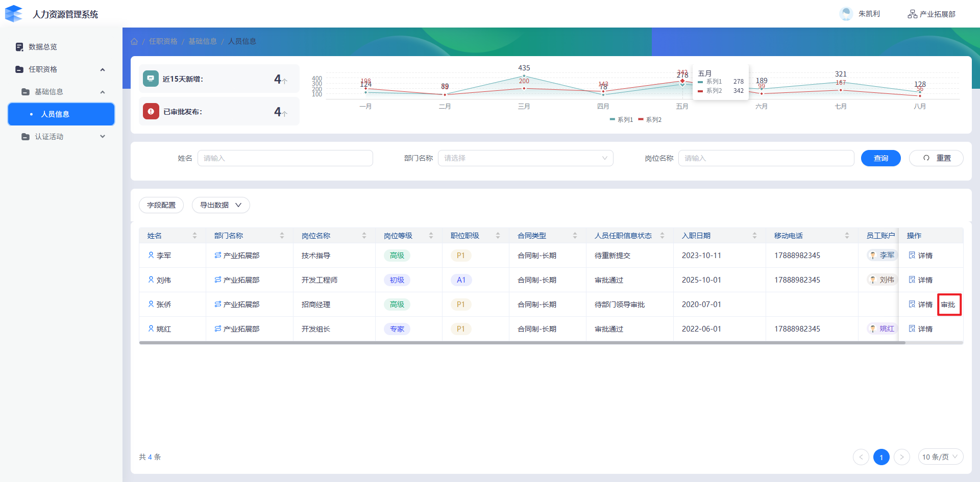The width and height of the screenshot is (980, 482).
Task: Click 审批 for employee 张侨
Action: click(948, 305)
